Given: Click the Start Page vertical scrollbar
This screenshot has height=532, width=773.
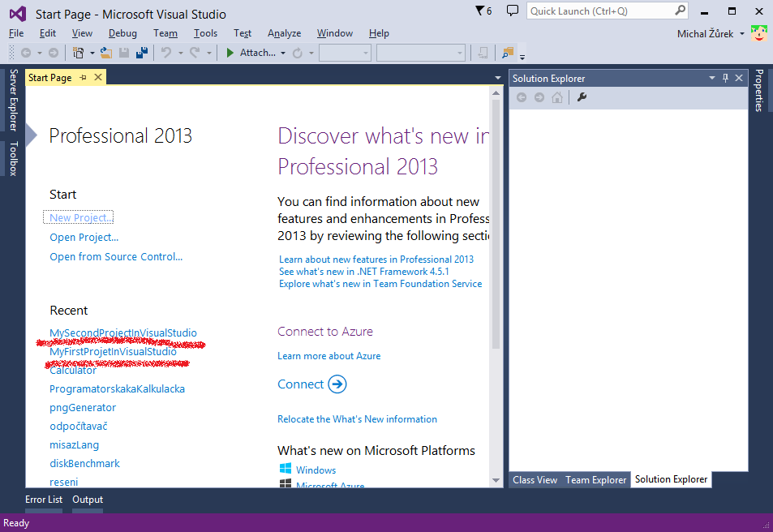Looking at the screenshot, I should point(496,243).
